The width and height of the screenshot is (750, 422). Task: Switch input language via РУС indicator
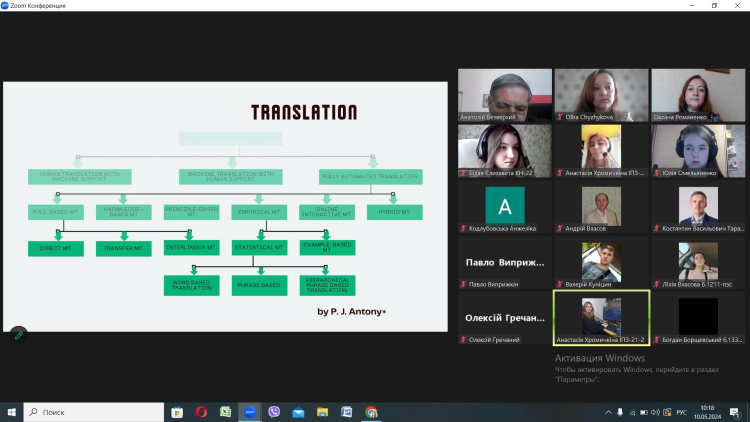point(683,411)
